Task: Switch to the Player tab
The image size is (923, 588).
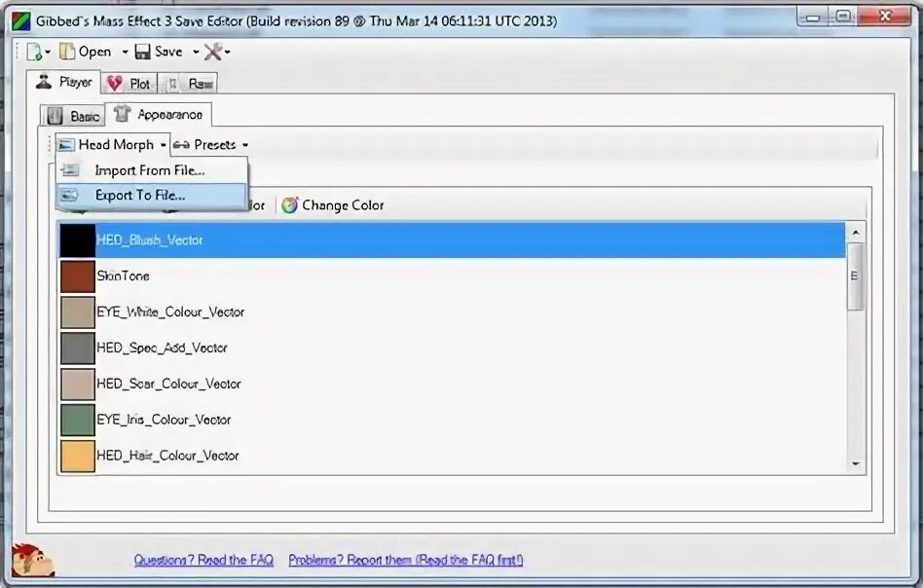Action: click(x=63, y=82)
